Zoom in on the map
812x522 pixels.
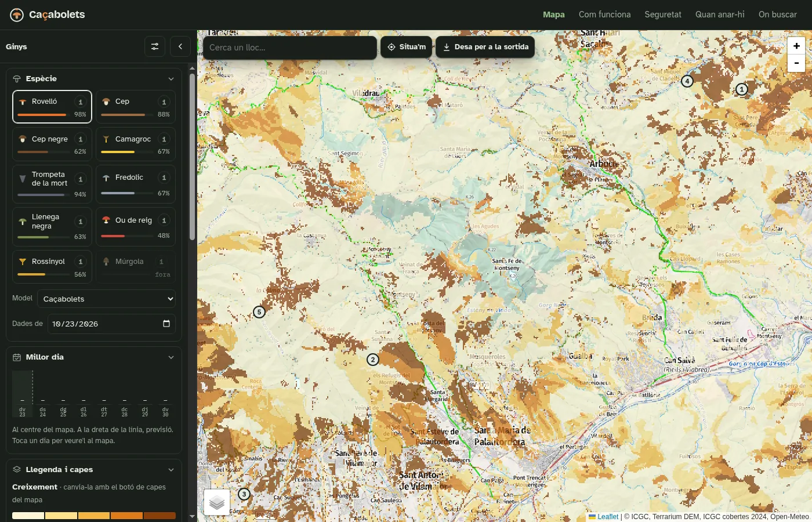click(796, 46)
